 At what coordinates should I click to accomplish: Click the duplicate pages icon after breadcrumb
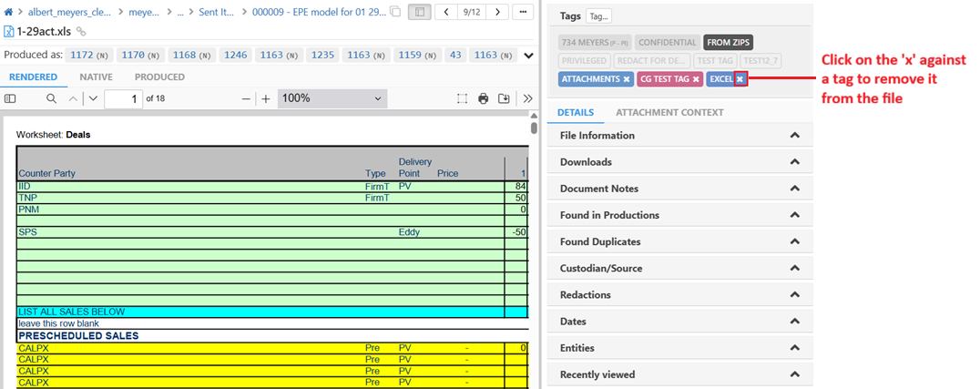395,12
